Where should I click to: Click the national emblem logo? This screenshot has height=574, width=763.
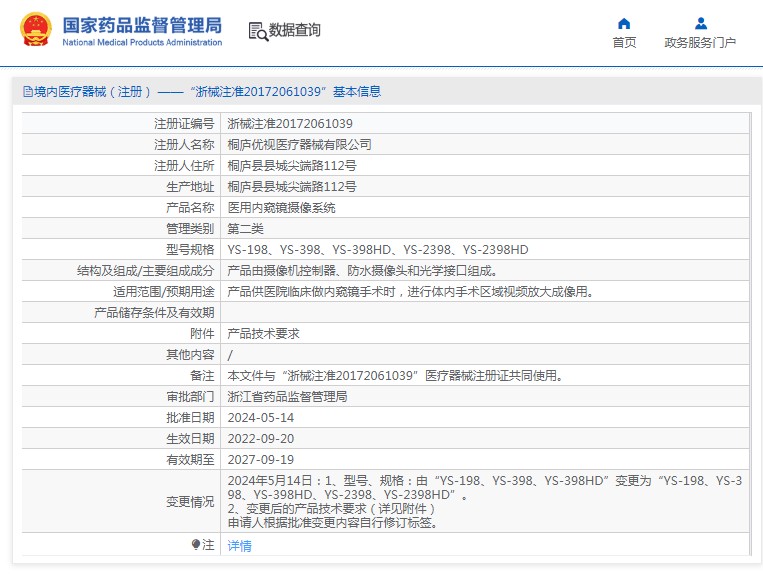click(x=36, y=29)
